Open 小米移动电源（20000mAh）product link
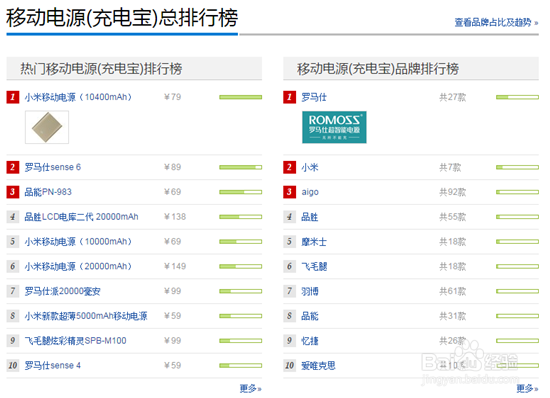 click(x=78, y=267)
